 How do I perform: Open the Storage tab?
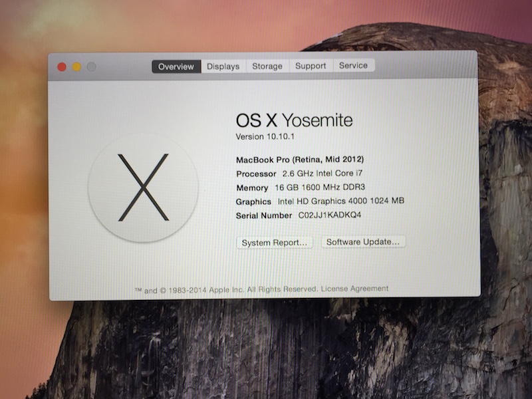[267, 66]
